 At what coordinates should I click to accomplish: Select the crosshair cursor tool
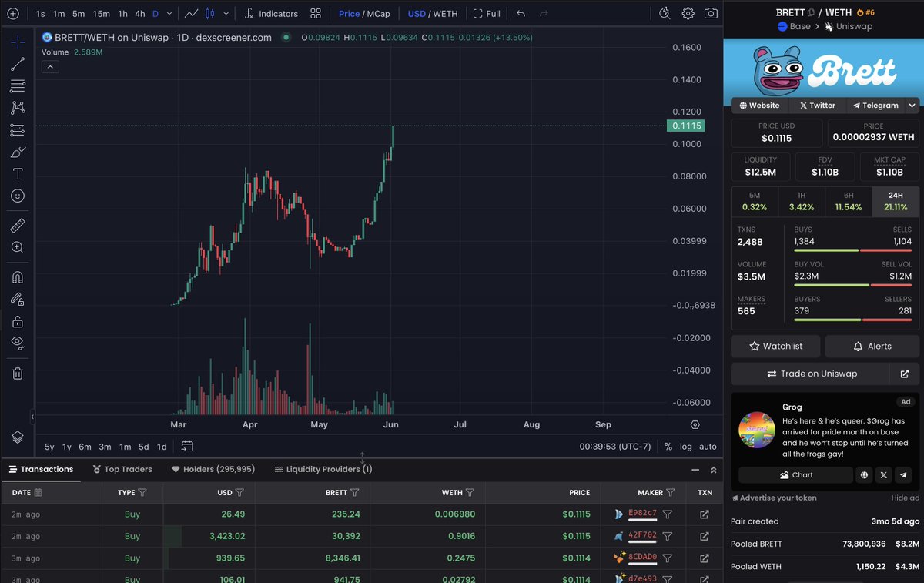(18, 42)
